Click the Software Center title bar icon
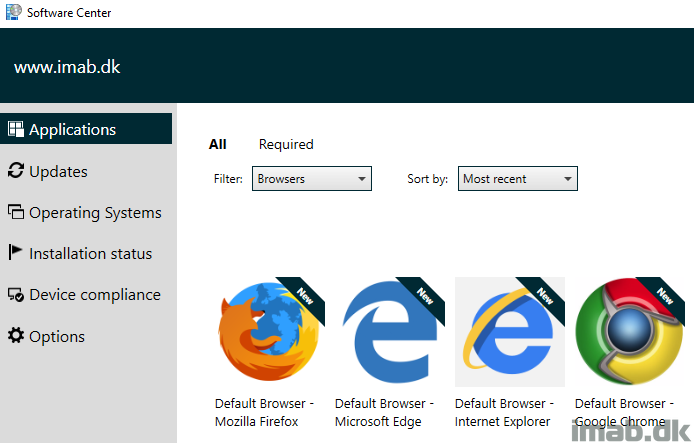The width and height of the screenshot is (694, 443). coord(13,12)
